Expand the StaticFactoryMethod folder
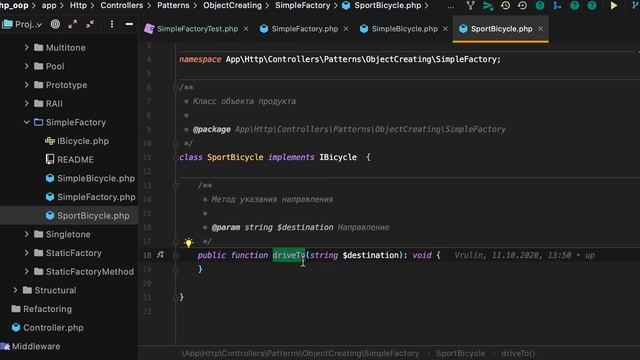This screenshot has width=640, height=360. pos(27,271)
